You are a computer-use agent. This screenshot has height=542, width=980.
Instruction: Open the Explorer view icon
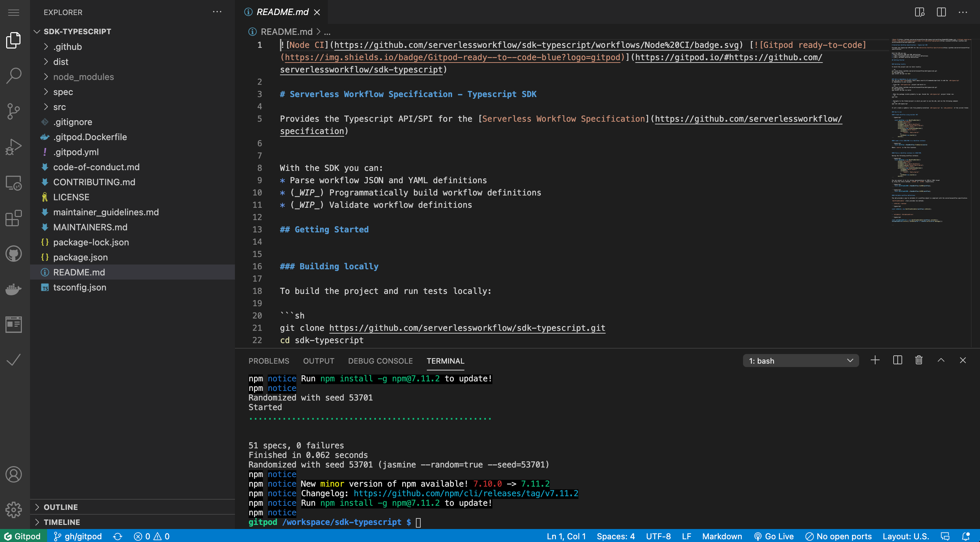[x=14, y=40]
